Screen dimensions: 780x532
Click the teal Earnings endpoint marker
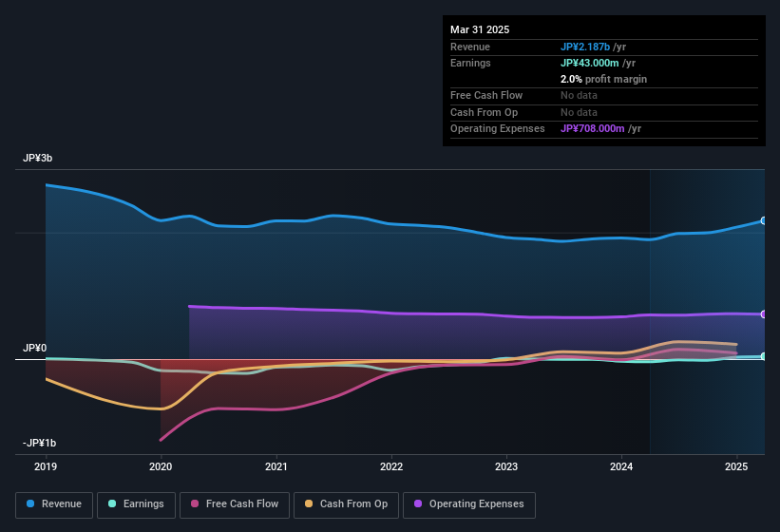click(x=764, y=356)
